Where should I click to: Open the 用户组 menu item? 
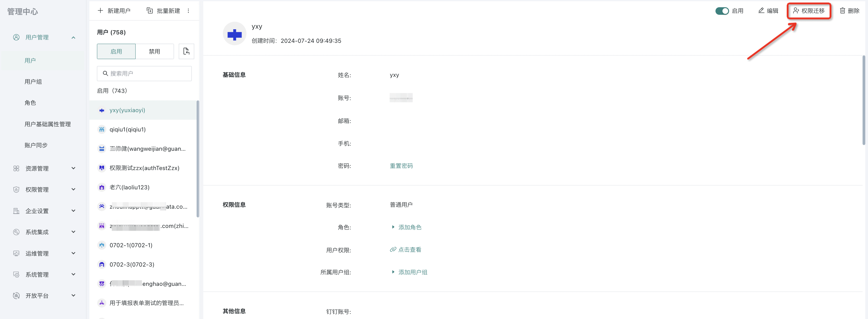tap(33, 81)
